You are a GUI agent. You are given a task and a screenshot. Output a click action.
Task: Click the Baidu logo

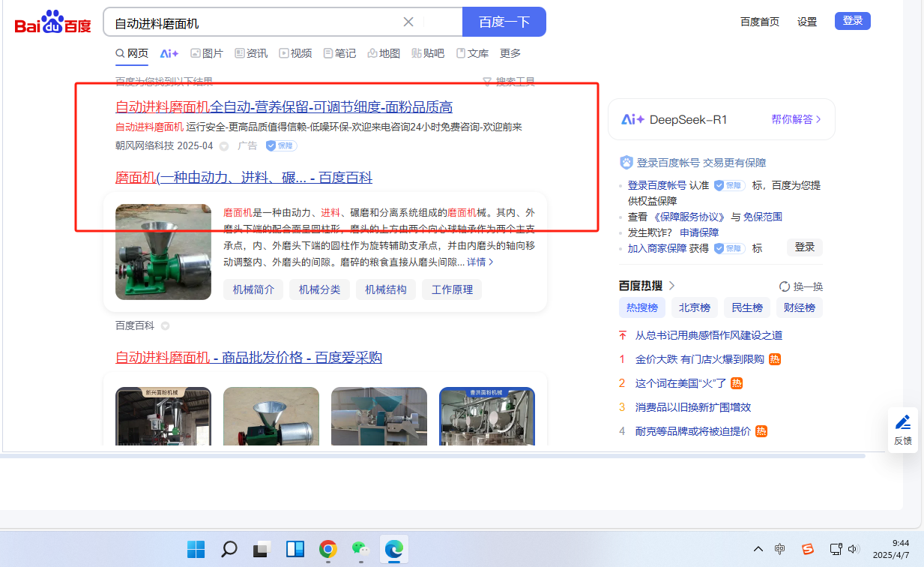(x=52, y=23)
